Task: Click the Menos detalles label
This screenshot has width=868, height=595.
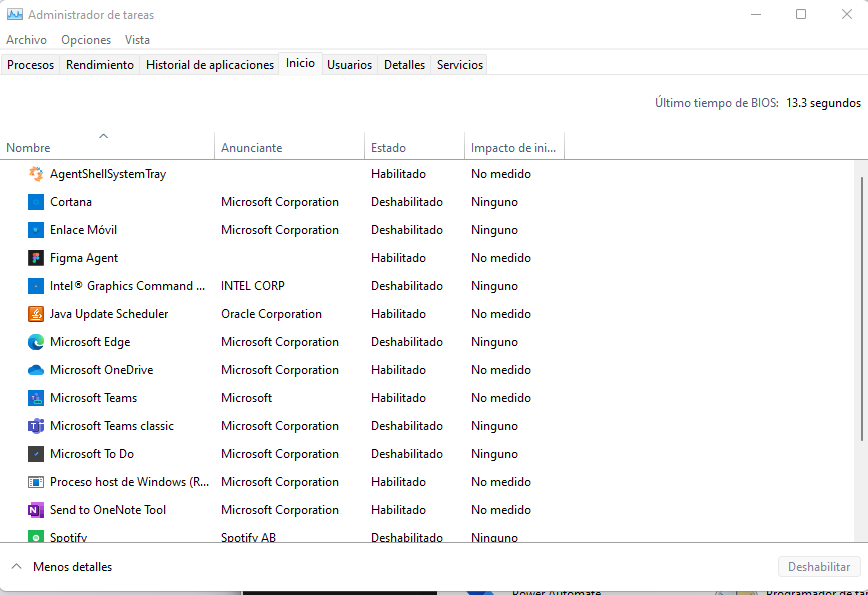Action: coord(73,567)
